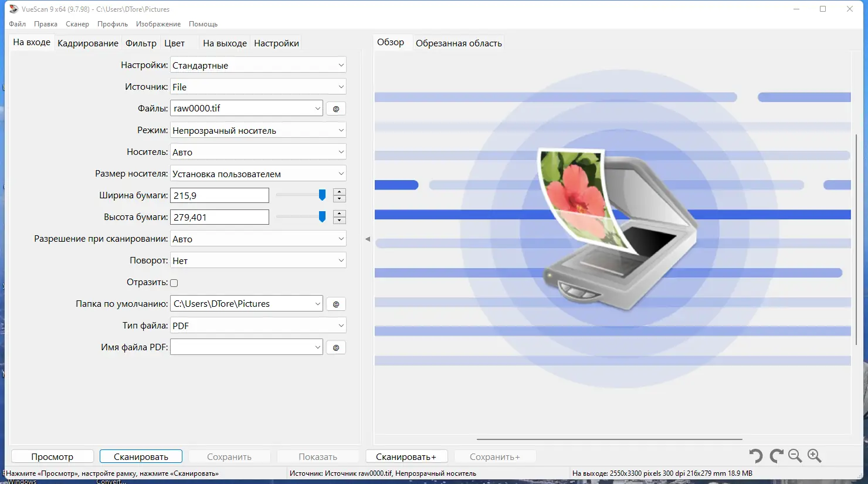The height and width of the screenshot is (484, 868).
Task: Switch to the Обрезанная область tab
Action: 459,42
